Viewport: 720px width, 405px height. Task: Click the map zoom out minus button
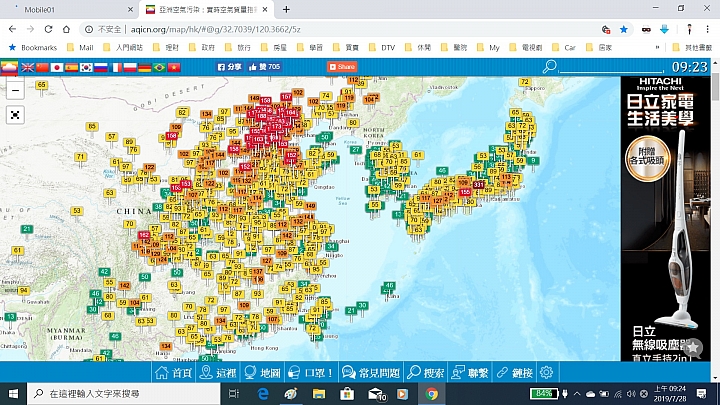coord(15,91)
